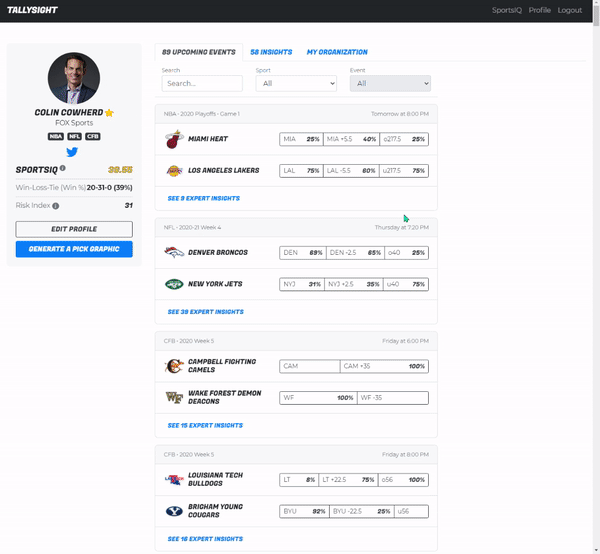Click the SportsIQ score 39.65
Image resolution: width=600 pixels, height=554 pixels.
120,169
